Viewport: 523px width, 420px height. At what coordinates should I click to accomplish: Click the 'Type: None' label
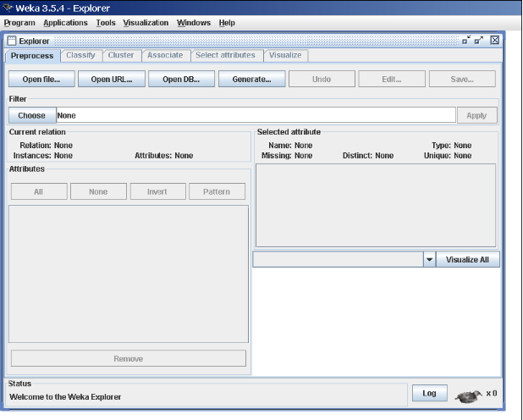452,146
